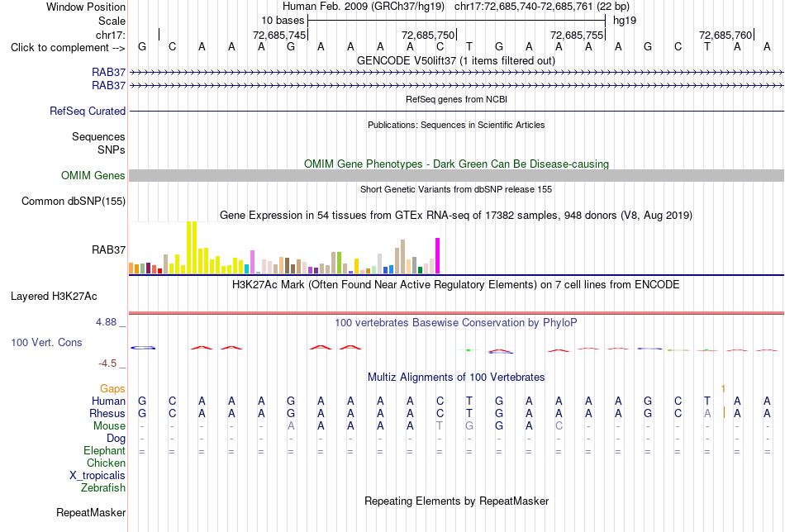Click the -4.5 PhyloP lower limit value
The image size is (785, 532).
107,363
